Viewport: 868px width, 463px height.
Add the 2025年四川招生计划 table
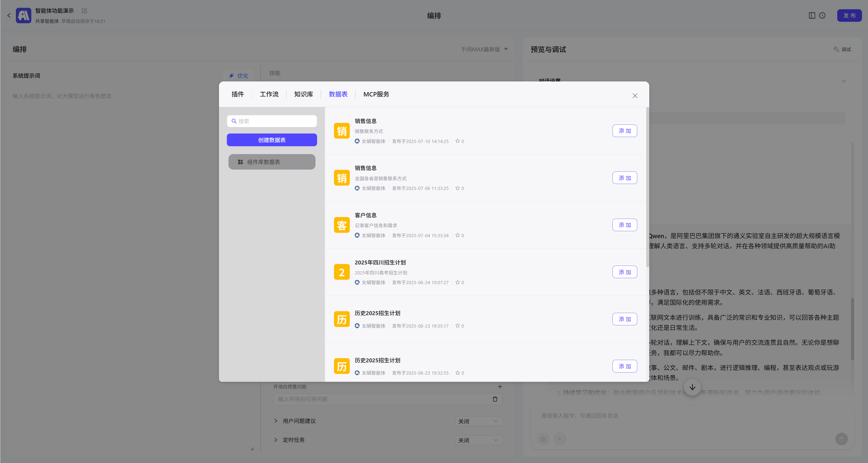tap(625, 272)
